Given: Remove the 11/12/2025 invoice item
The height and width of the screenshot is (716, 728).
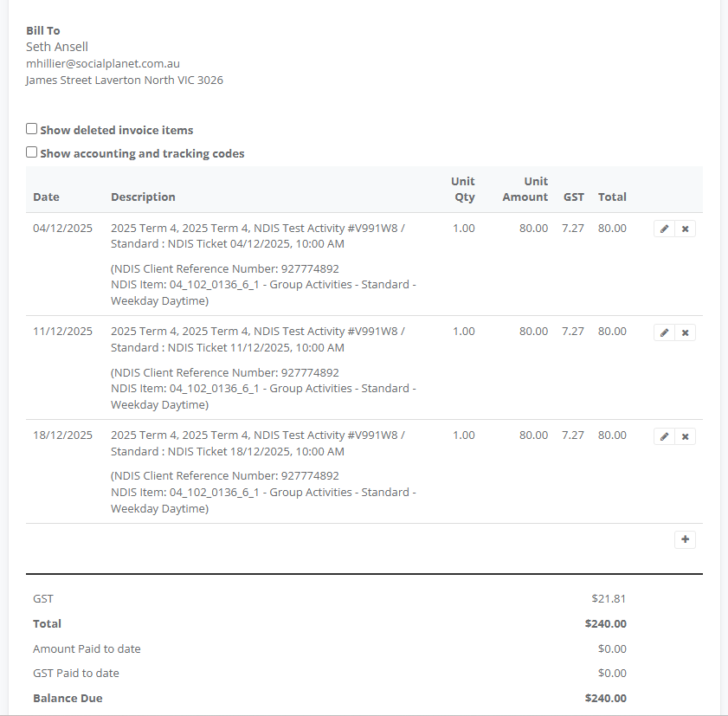Looking at the screenshot, I should [x=685, y=332].
